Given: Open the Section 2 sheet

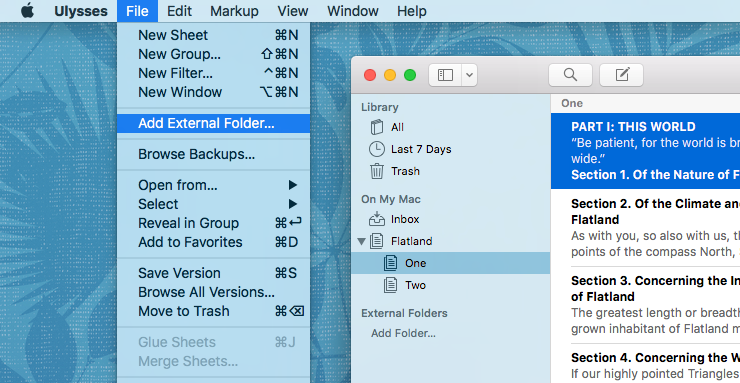Looking at the screenshot, I should pyautogui.click(x=646, y=228).
